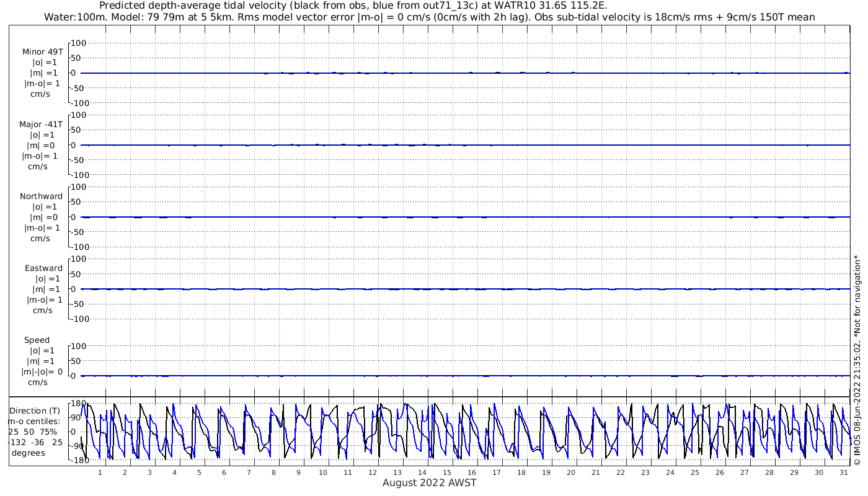Image resolution: width=868 pixels, height=496 pixels.
Task: Select day '9' on the date axis
Action: (x=298, y=472)
